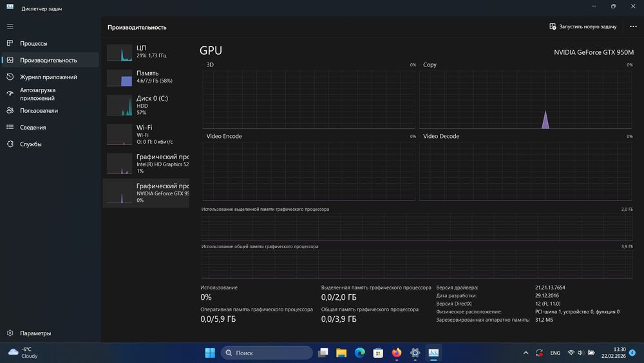The height and width of the screenshot is (363, 644).
Task: Open Журнал приложений page
Action: (x=50, y=77)
